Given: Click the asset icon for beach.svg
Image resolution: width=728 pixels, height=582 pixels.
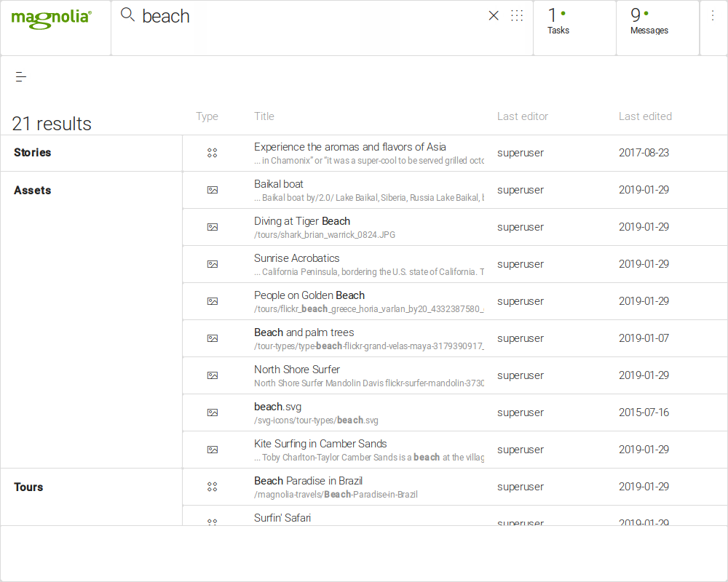Looking at the screenshot, I should pyautogui.click(x=213, y=412).
